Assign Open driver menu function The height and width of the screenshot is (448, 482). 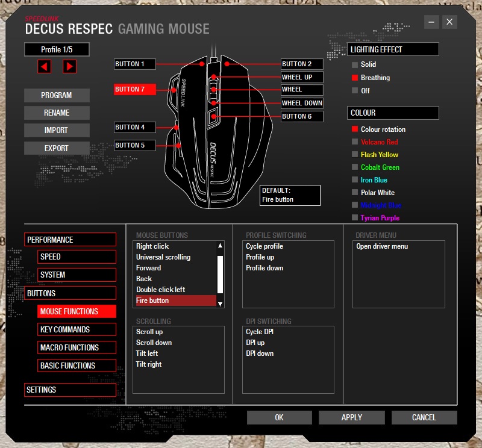click(x=382, y=246)
